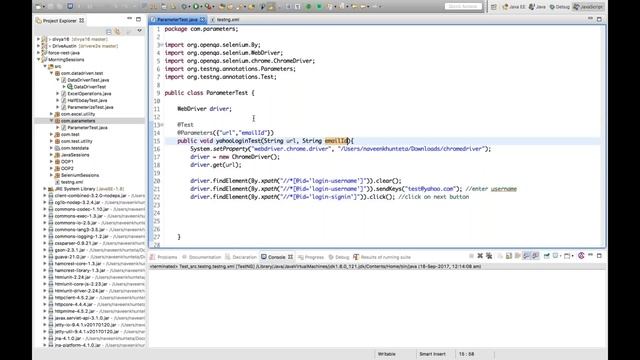Image resolution: width=640 pixels, height=360 pixels.
Task: Switch to testng.xml editor tab
Action: (227, 20)
